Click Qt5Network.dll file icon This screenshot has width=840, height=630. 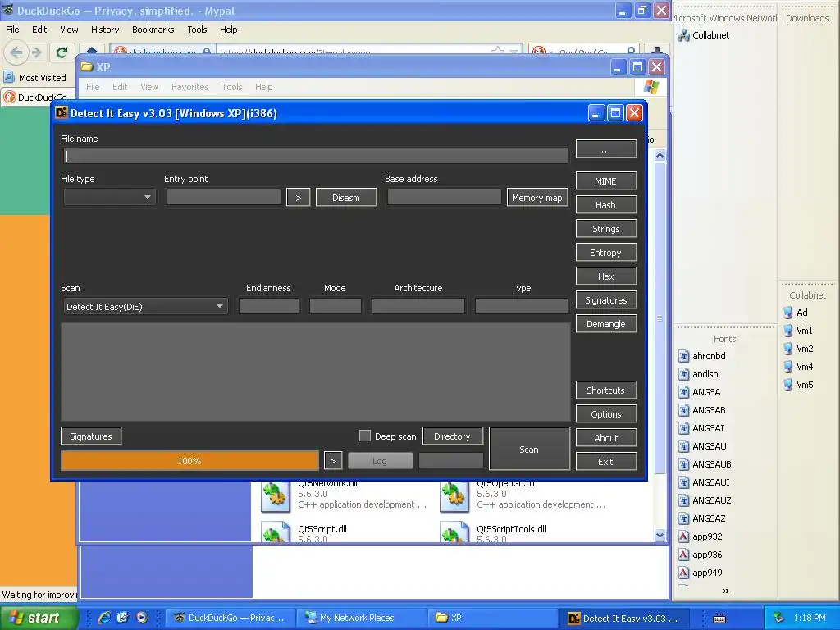276,496
